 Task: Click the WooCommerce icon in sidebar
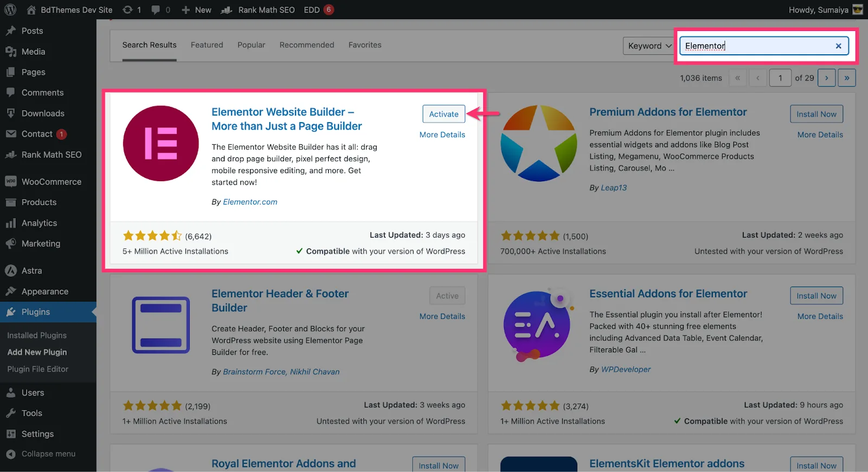tap(11, 182)
